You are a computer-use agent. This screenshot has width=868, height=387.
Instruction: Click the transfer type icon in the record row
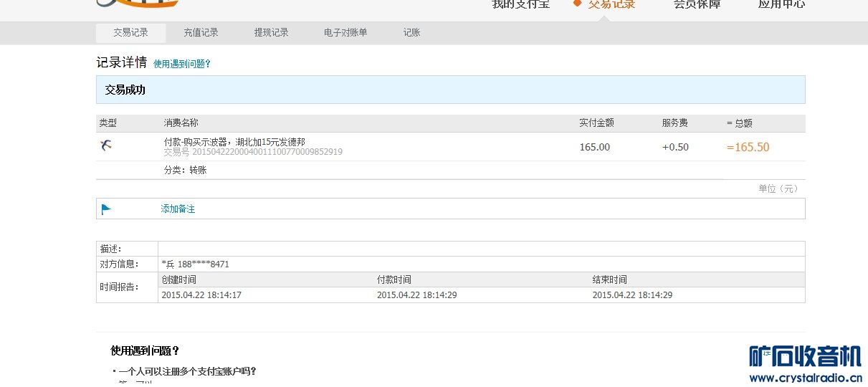[x=106, y=145]
